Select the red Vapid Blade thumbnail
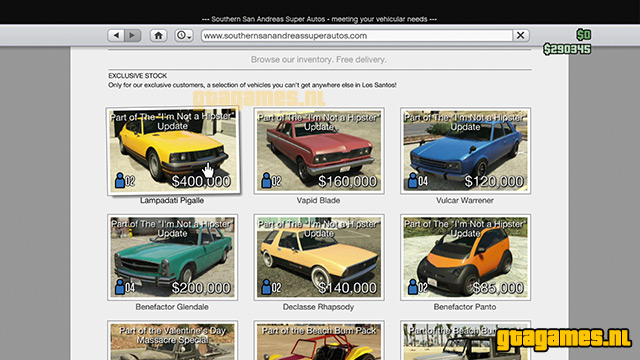640x360 pixels. (x=319, y=151)
